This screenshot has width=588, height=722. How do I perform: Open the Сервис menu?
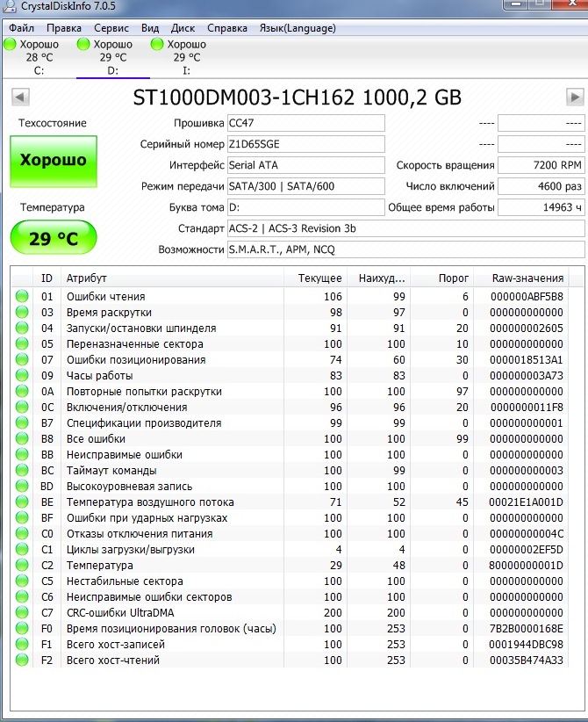tap(111, 28)
